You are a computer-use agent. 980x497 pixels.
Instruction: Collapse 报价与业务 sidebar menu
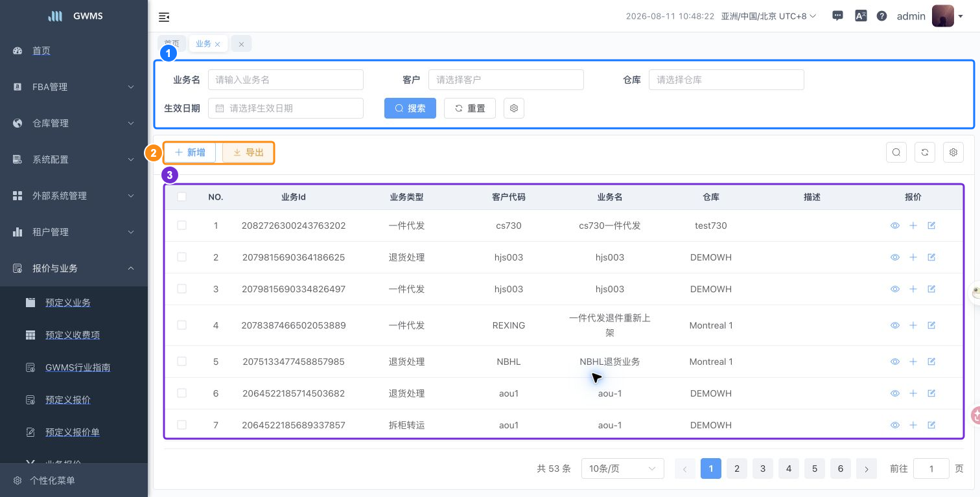74,268
